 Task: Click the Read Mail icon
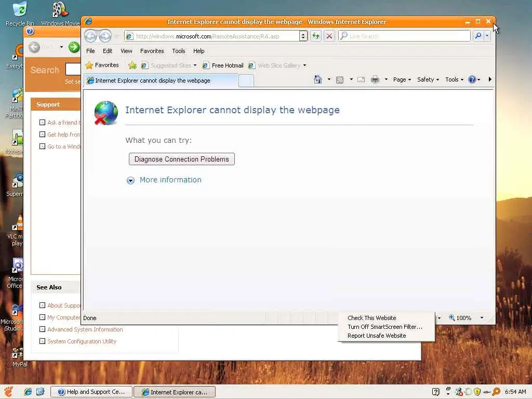coord(361,79)
